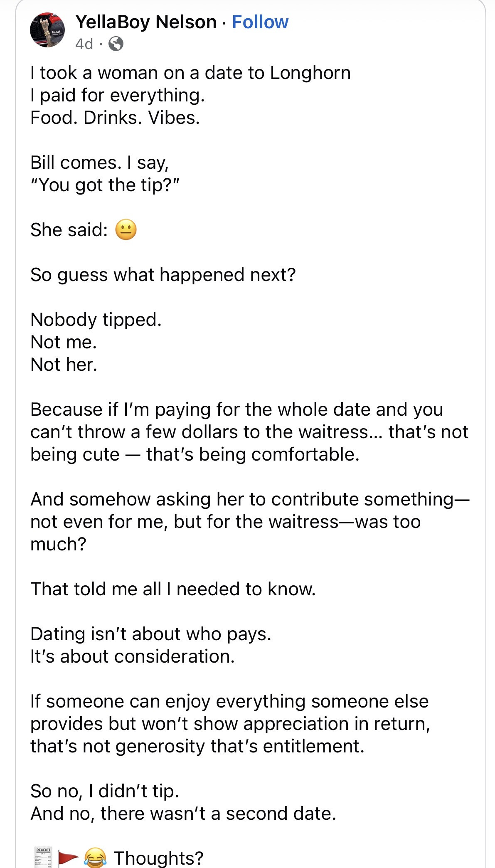
Task: Click the globe public audience icon
Action: (116, 44)
